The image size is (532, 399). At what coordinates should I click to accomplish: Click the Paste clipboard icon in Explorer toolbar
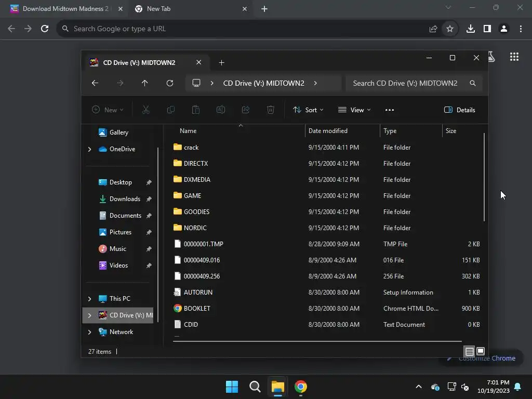[196, 110]
